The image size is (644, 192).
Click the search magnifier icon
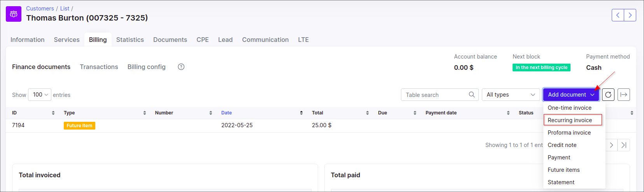coord(471,95)
